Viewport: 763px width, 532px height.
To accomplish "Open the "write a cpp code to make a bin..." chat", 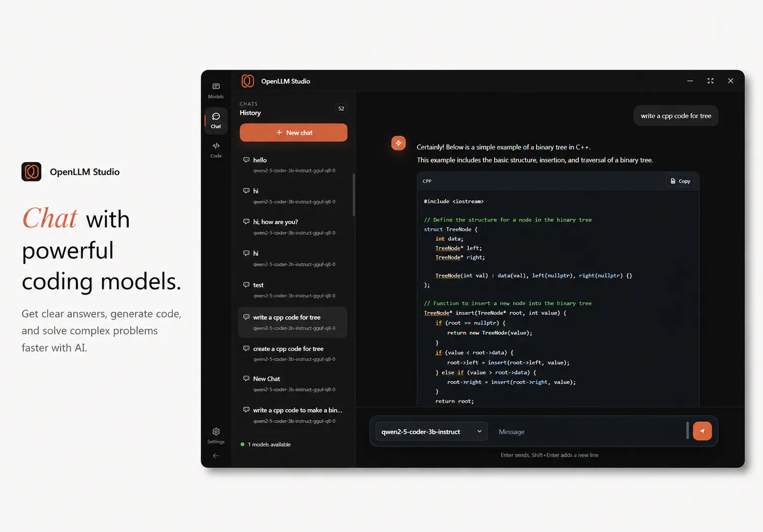I will tap(293, 415).
